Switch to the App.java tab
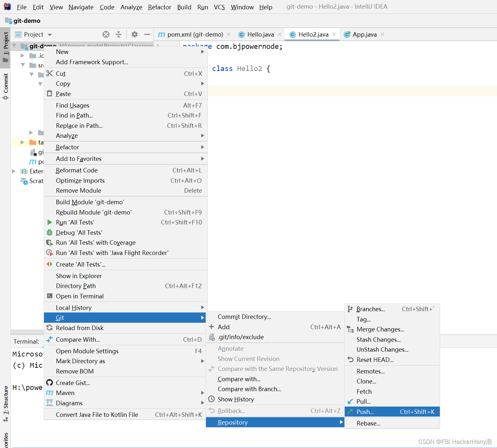The width and height of the screenshot is (497, 448). click(365, 34)
